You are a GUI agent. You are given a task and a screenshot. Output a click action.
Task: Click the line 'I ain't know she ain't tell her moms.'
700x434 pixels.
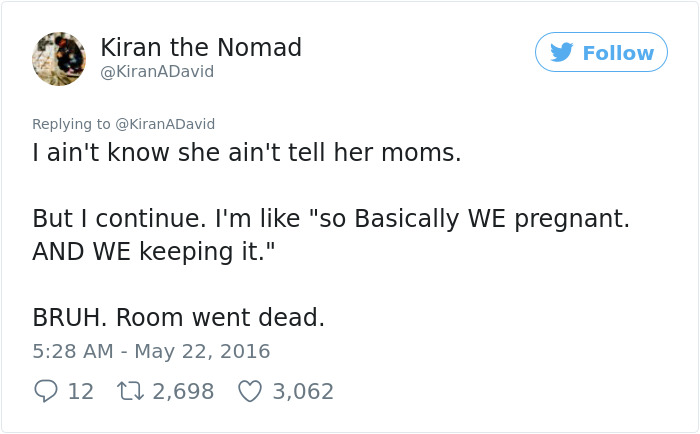(246, 155)
